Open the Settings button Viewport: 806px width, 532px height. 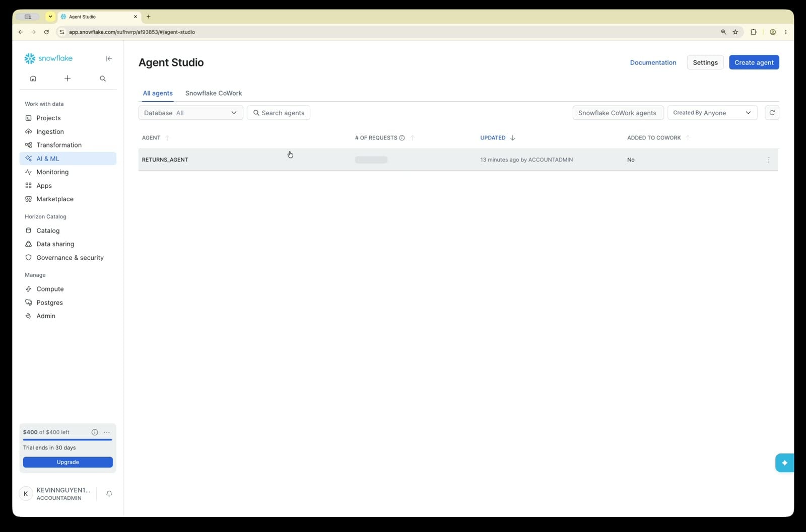point(705,62)
